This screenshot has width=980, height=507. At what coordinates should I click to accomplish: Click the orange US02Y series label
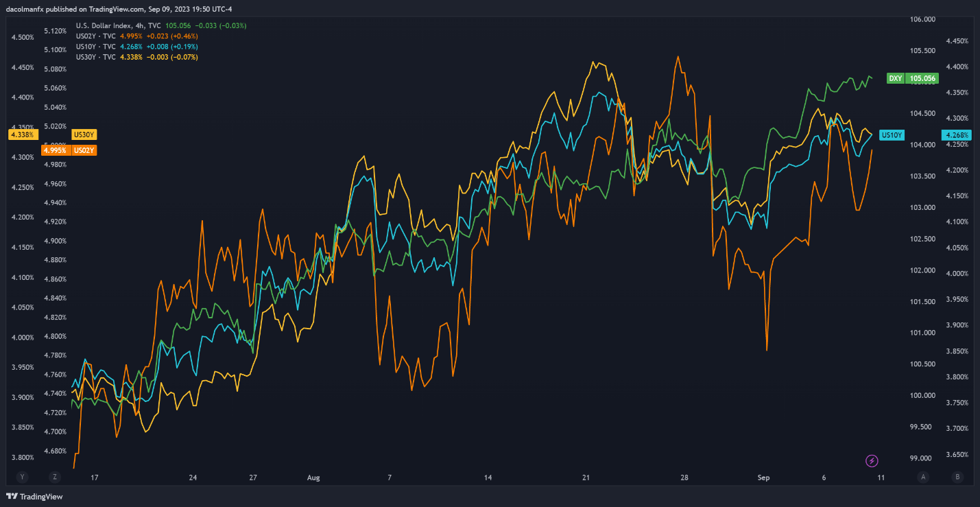click(x=83, y=150)
